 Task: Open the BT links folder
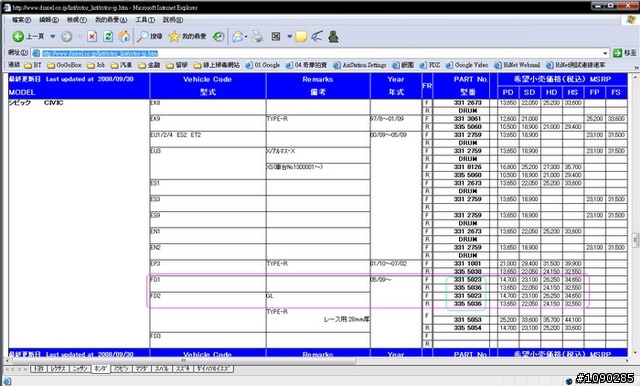click(33, 65)
